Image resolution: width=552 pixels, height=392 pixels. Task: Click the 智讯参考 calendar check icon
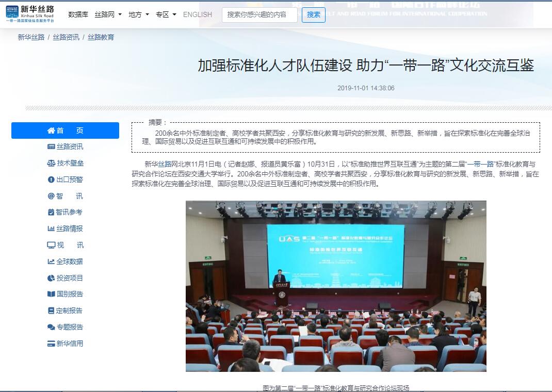coord(51,212)
